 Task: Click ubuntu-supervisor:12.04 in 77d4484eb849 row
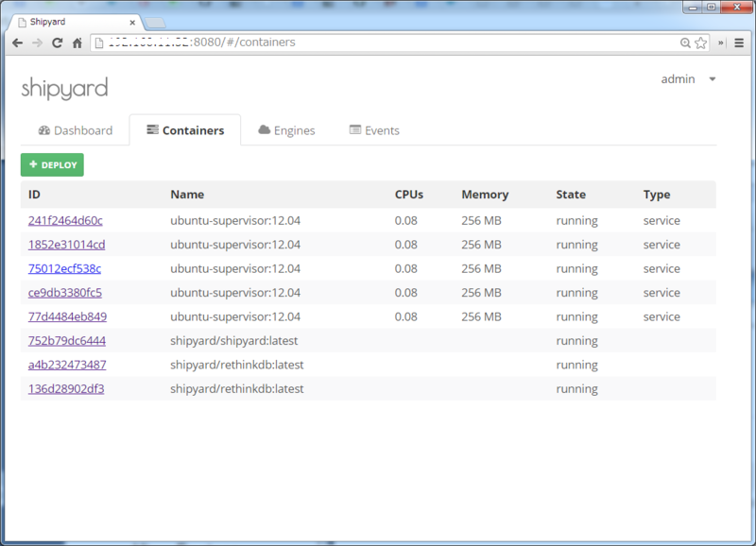tap(235, 317)
